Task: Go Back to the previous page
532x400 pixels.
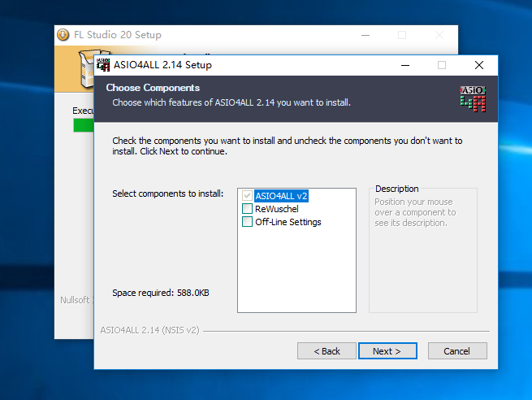Action: point(327,350)
